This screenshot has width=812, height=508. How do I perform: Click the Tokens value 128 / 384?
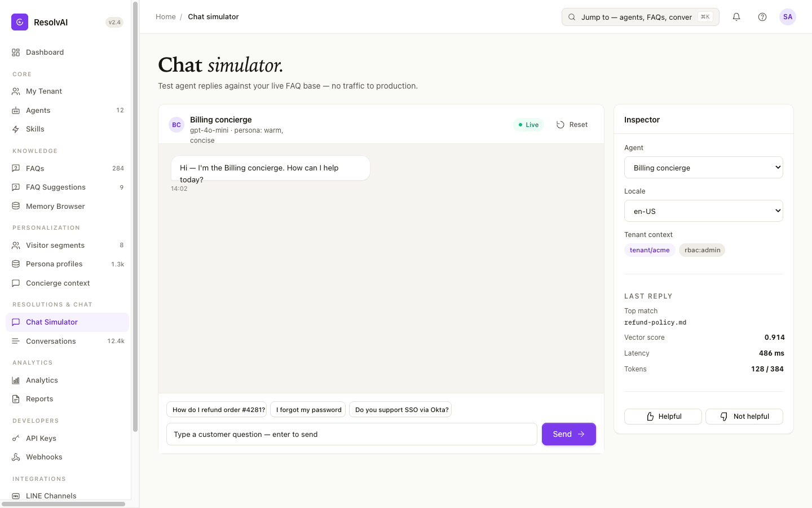(x=767, y=369)
